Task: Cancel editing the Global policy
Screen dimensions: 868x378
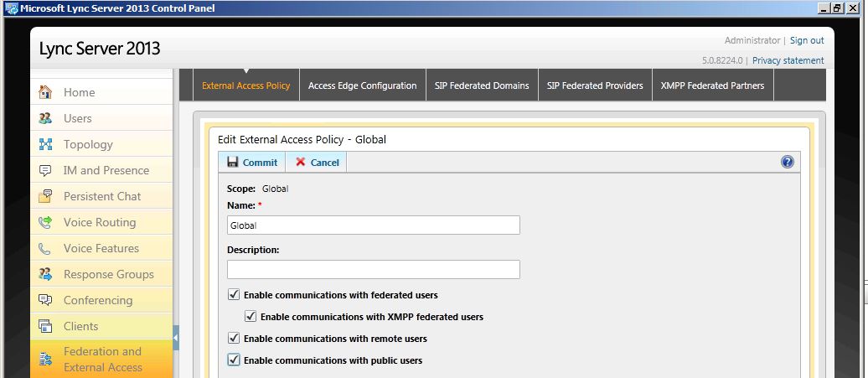Action: pos(317,162)
